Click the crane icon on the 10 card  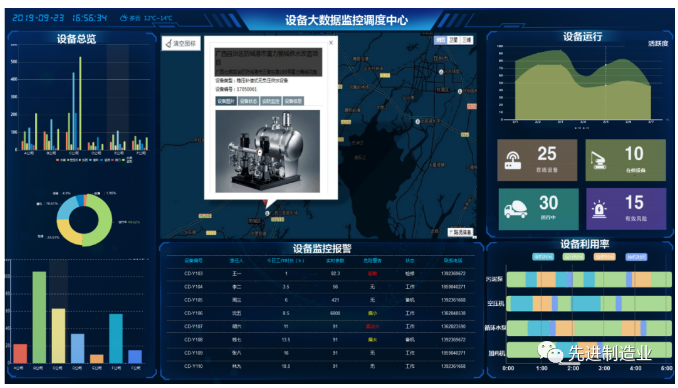598,160
